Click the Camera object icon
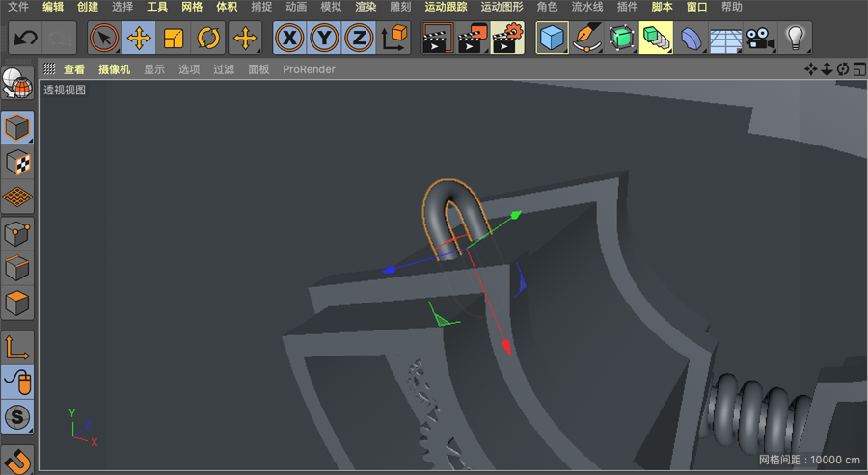 pyautogui.click(x=760, y=39)
